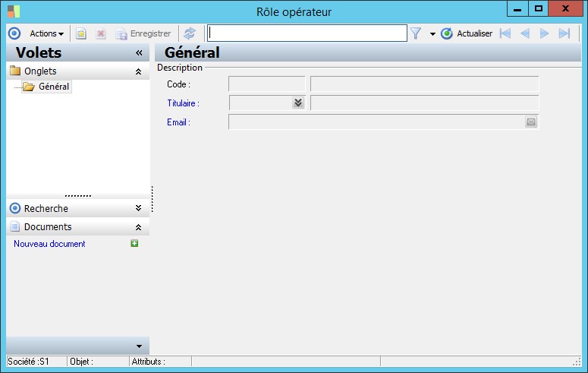Screen dimensions: 588x373
Task: Close the Rôle opérateur window
Action: pos(565,9)
